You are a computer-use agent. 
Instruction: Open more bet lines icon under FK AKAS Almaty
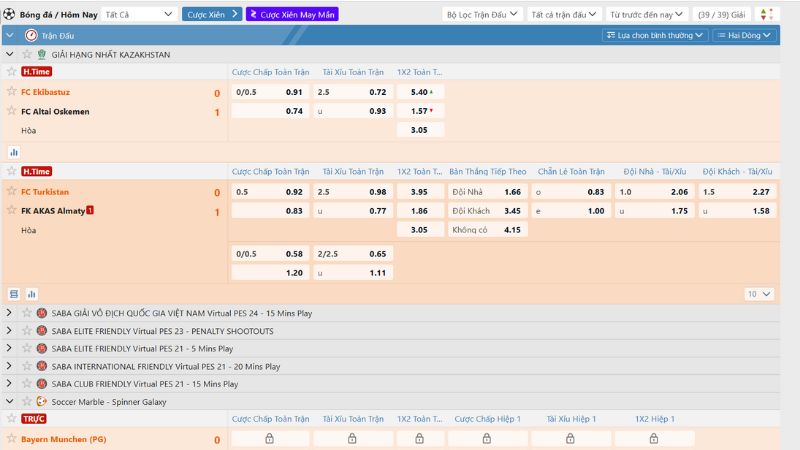(14, 294)
